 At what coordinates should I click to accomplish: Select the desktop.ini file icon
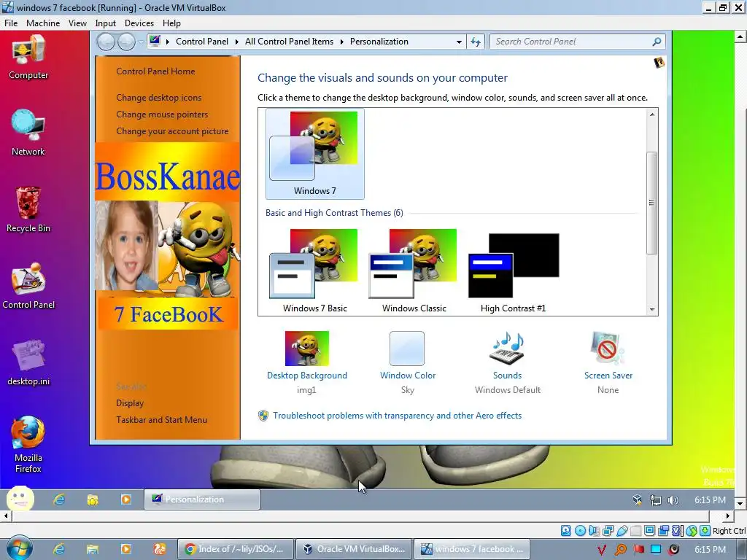pos(28,362)
